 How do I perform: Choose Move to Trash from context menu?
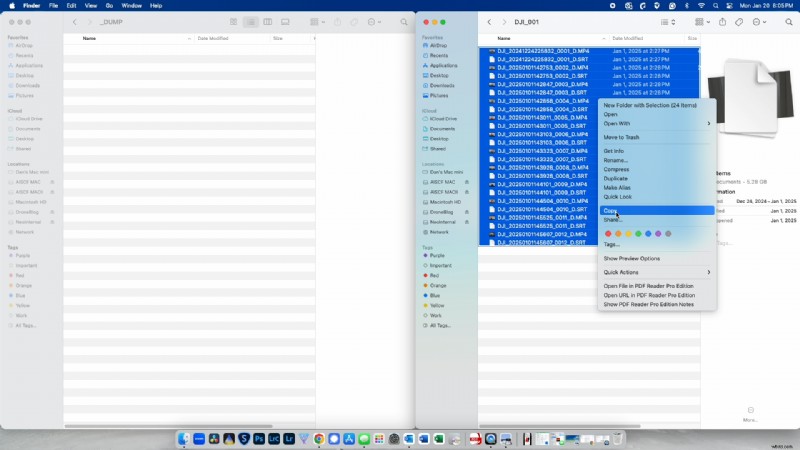click(x=621, y=137)
